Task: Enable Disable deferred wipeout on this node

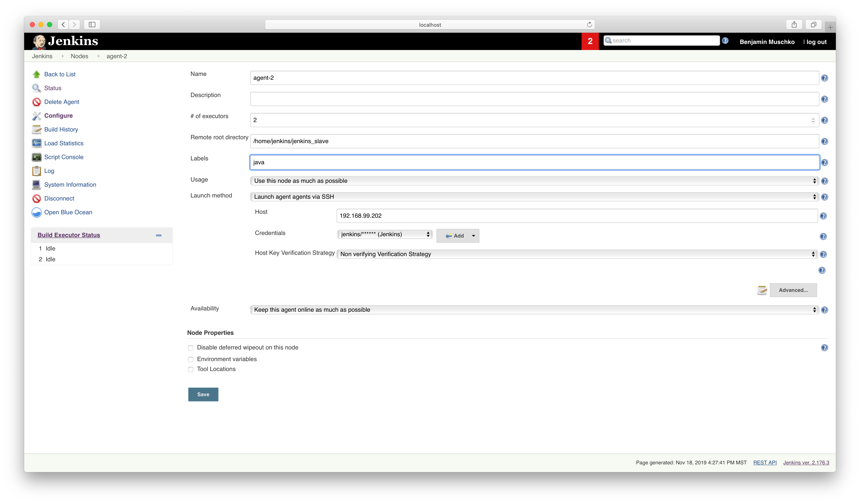Action: 191,348
